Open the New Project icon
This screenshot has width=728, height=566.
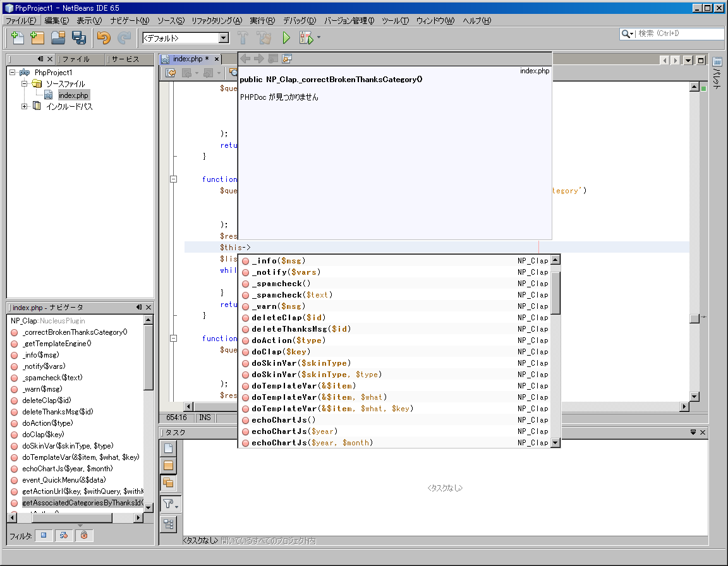pos(36,38)
